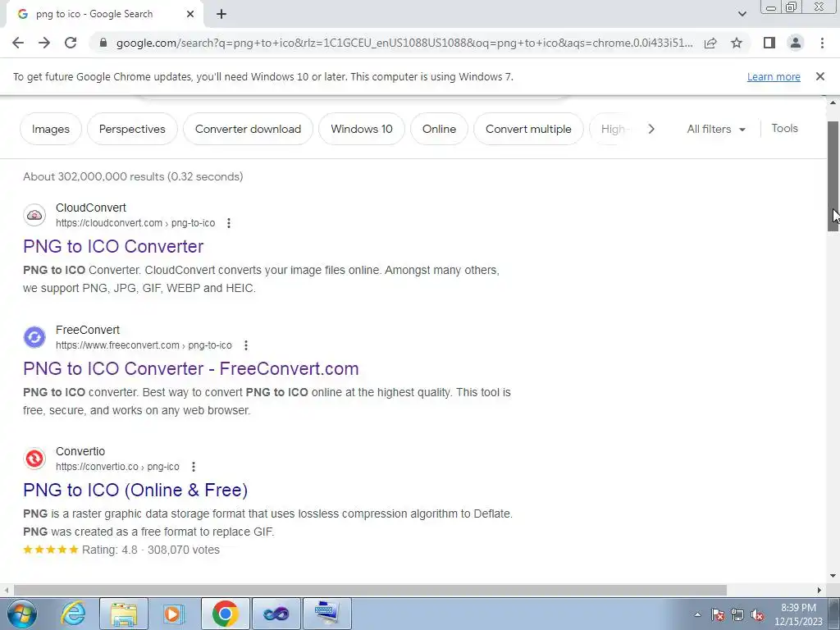This screenshot has height=630, width=840.
Task: Click the network tray icon
Action: click(x=737, y=614)
